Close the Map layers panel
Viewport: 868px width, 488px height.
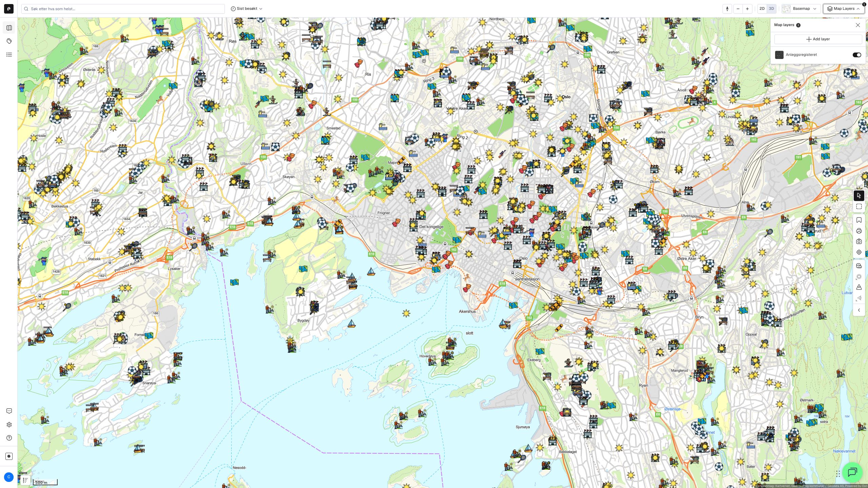(x=858, y=25)
